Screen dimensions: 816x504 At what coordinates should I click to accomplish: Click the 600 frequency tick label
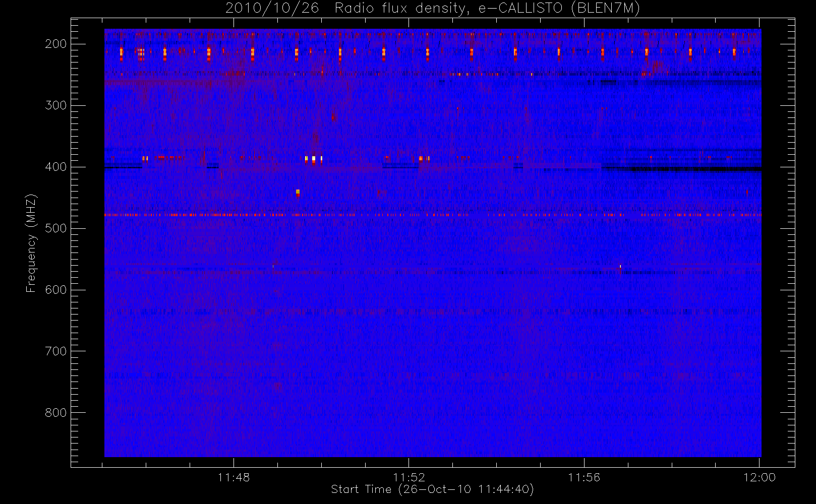tap(56, 290)
